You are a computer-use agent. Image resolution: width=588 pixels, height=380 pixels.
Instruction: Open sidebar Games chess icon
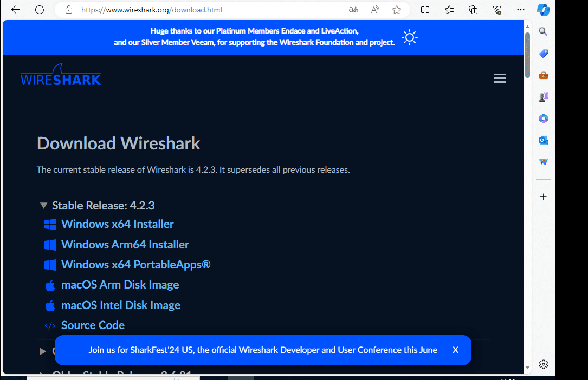tap(544, 97)
